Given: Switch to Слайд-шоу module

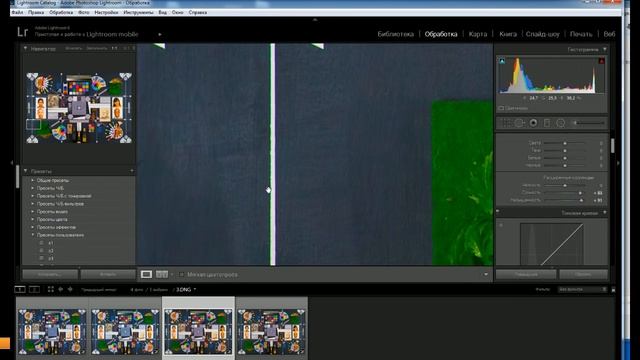Looking at the screenshot, I should click(542, 34).
